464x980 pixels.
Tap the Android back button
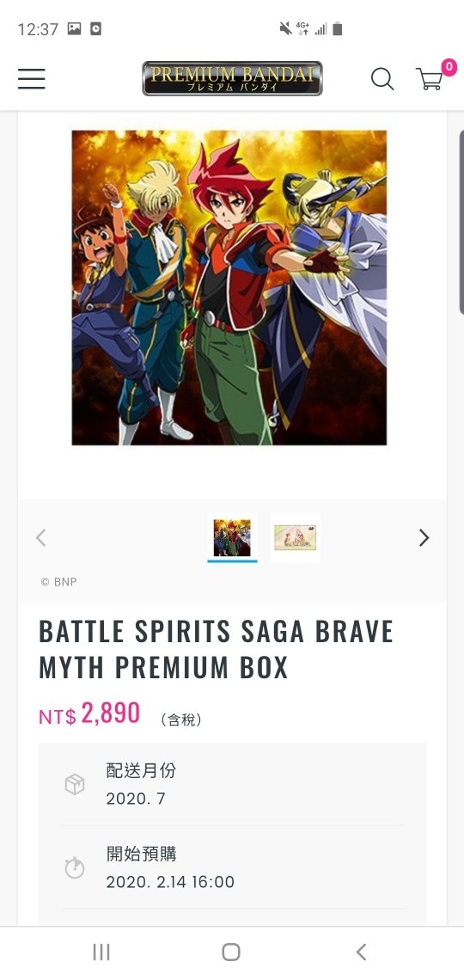point(361,952)
